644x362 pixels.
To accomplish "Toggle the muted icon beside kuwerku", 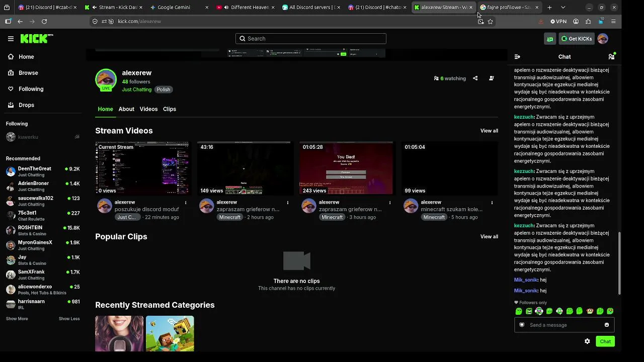I will [x=77, y=137].
